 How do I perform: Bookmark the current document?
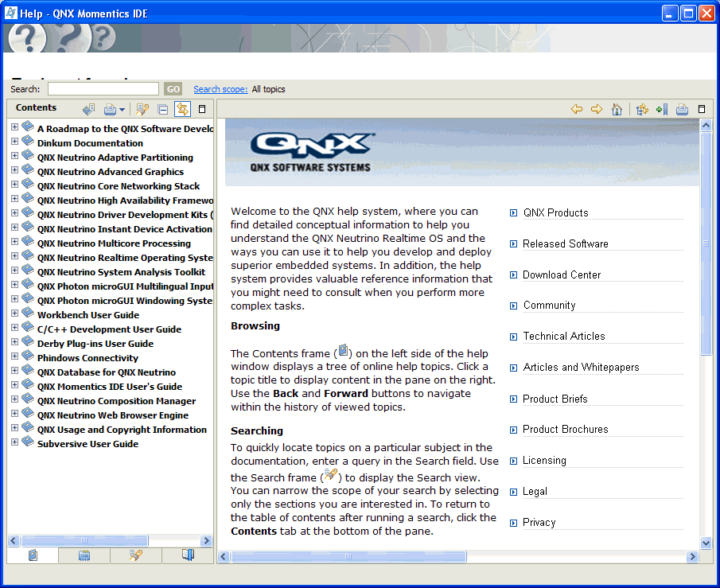click(x=662, y=109)
